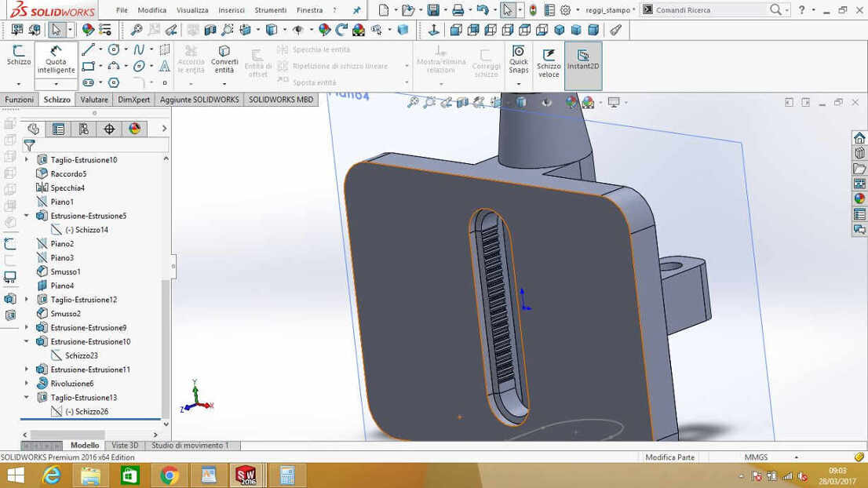Switch to the Aggiunte SOLIDWORKS tab
868x488 pixels.
click(199, 100)
